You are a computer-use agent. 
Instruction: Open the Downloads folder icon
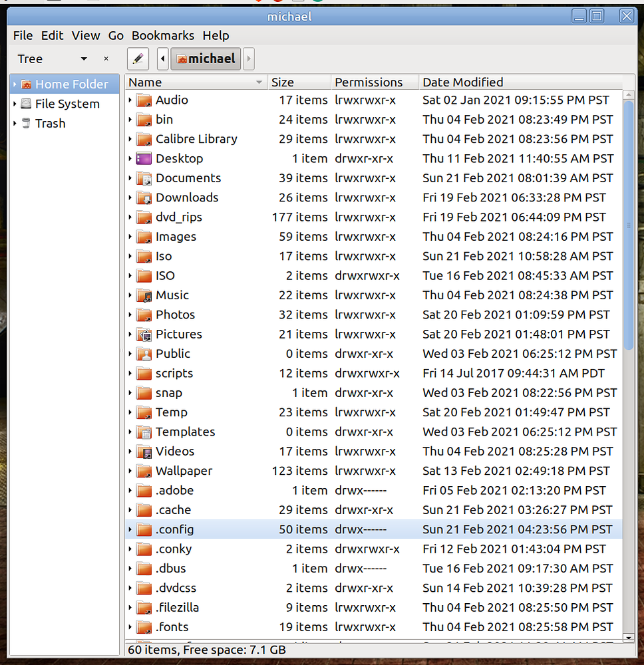pos(144,198)
